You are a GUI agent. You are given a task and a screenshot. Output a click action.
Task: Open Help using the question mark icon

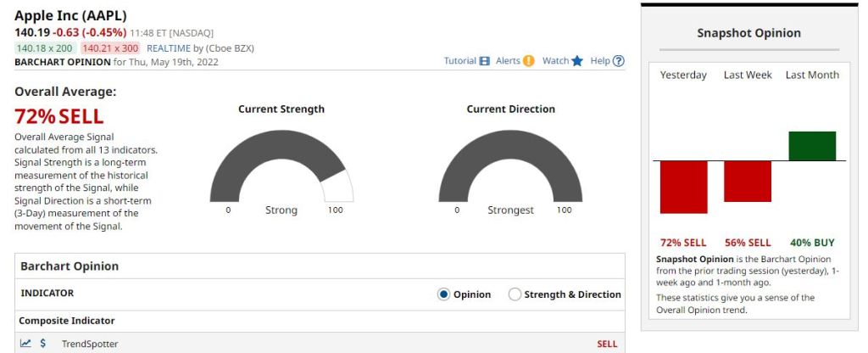pos(619,61)
